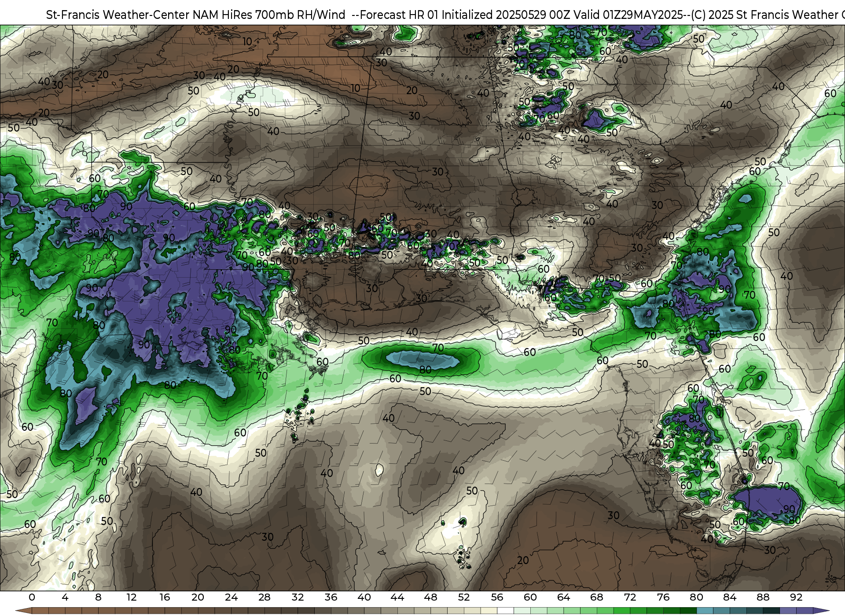Image resolution: width=845 pixels, height=616 pixels.
Task: Click the colorbar tick label 88
Action: (763, 597)
